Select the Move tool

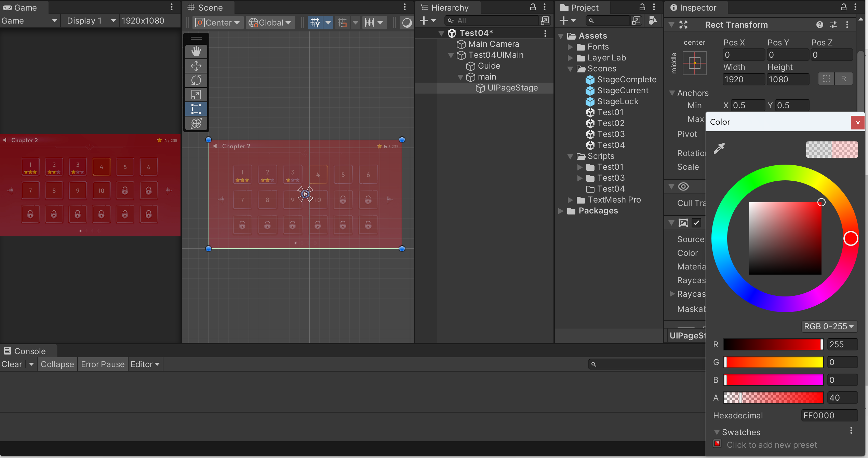pyautogui.click(x=196, y=66)
